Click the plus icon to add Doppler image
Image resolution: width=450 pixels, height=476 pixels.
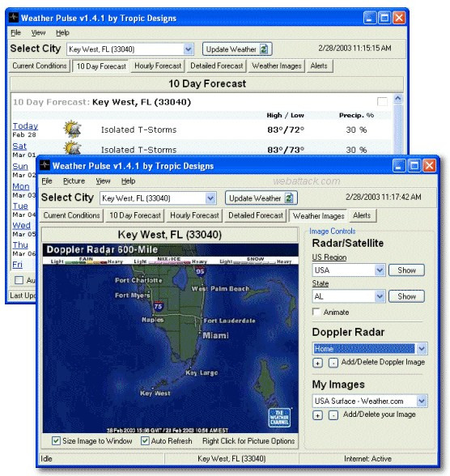317,363
